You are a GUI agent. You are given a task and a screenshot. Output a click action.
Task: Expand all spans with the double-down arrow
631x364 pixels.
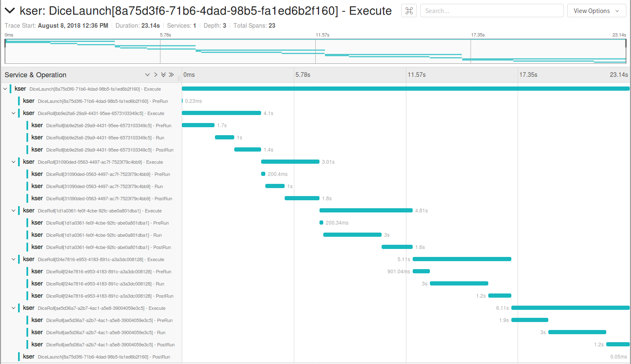point(163,75)
